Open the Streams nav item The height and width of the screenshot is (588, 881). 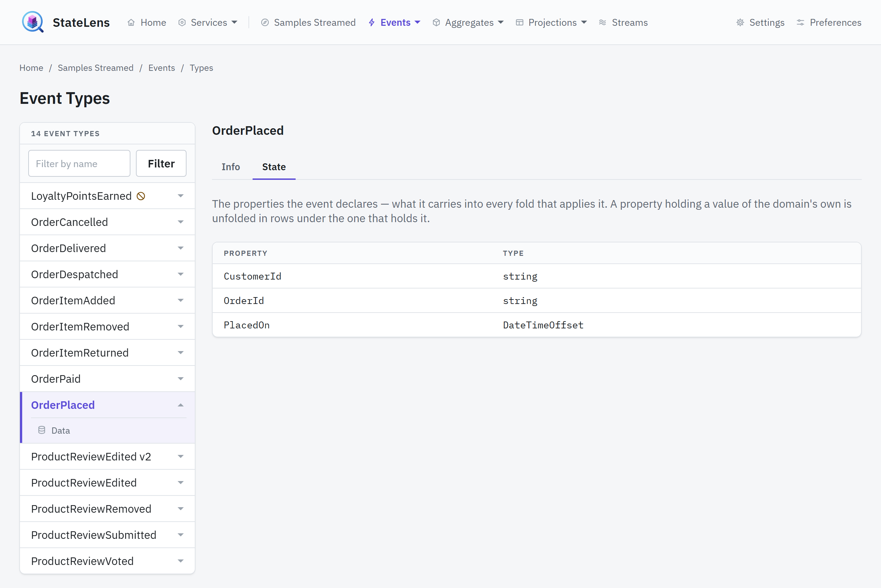(x=623, y=22)
